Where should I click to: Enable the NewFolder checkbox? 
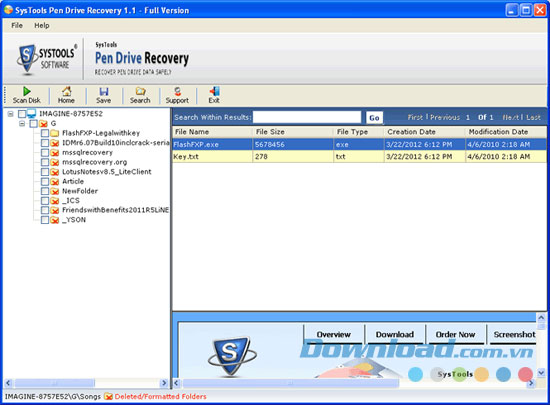pyautogui.click(x=45, y=191)
